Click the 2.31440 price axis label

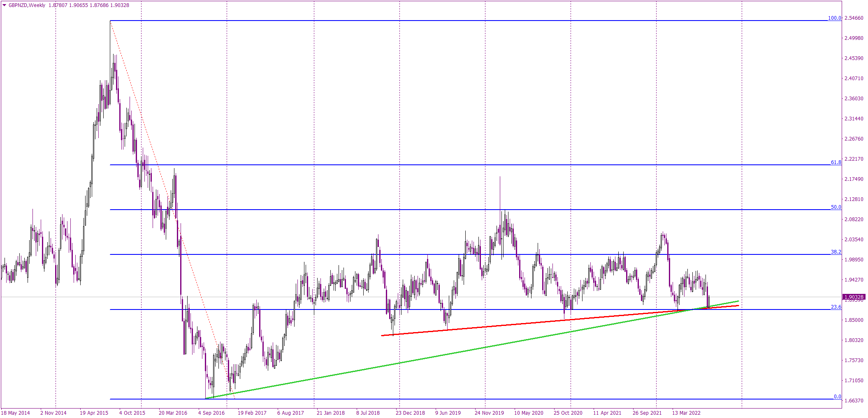click(x=854, y=119)
